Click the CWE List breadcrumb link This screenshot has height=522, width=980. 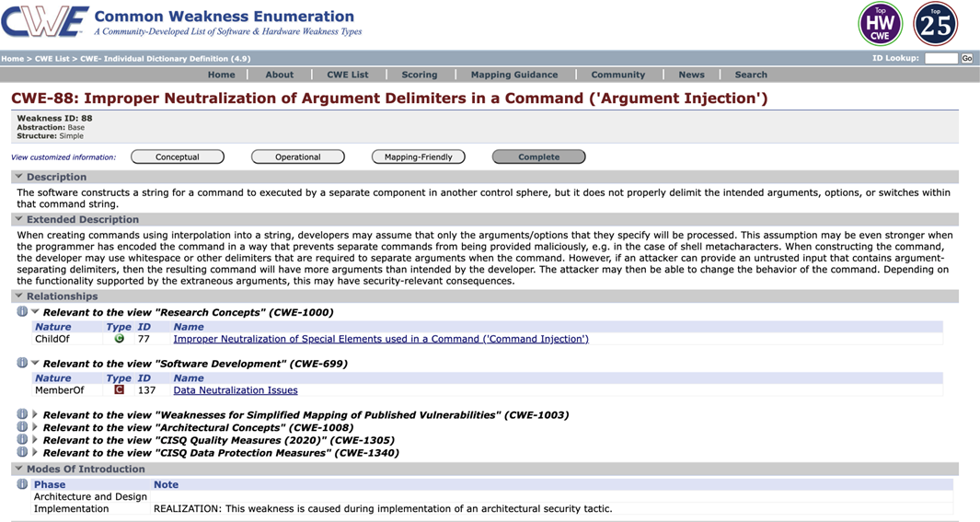click(x=52, y=59)
